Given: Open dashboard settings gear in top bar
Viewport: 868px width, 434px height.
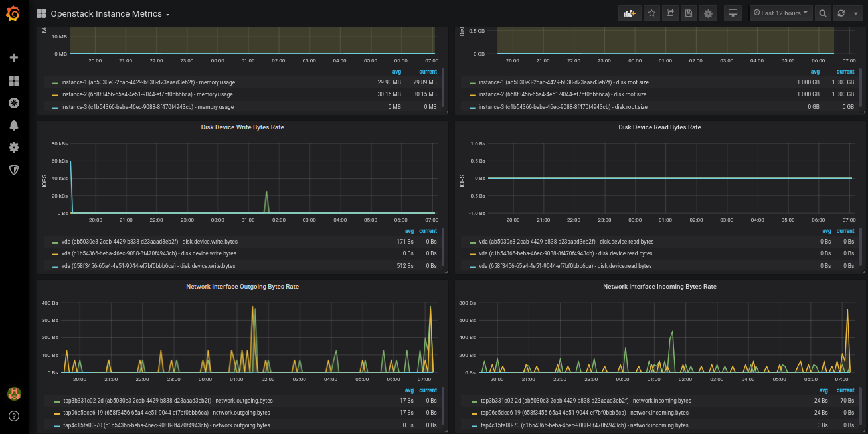Looking at the screenshot, I should [x=708, y=13].
